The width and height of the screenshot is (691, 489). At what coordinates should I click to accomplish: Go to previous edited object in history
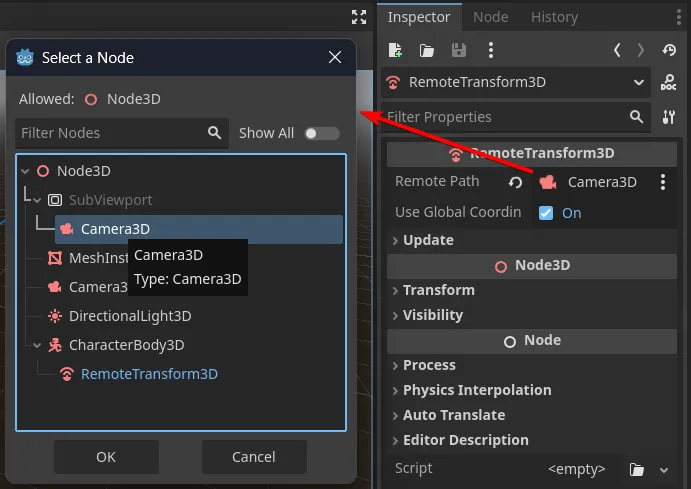[x=617, y=50]
